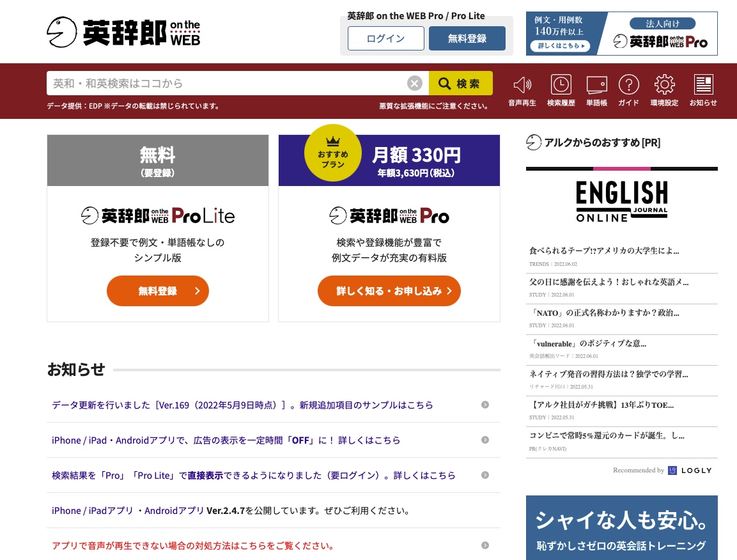This screenshot has width=737, height=560.
Task: Click the おすすめプラン crown badge
Action: tap(333, 153)
